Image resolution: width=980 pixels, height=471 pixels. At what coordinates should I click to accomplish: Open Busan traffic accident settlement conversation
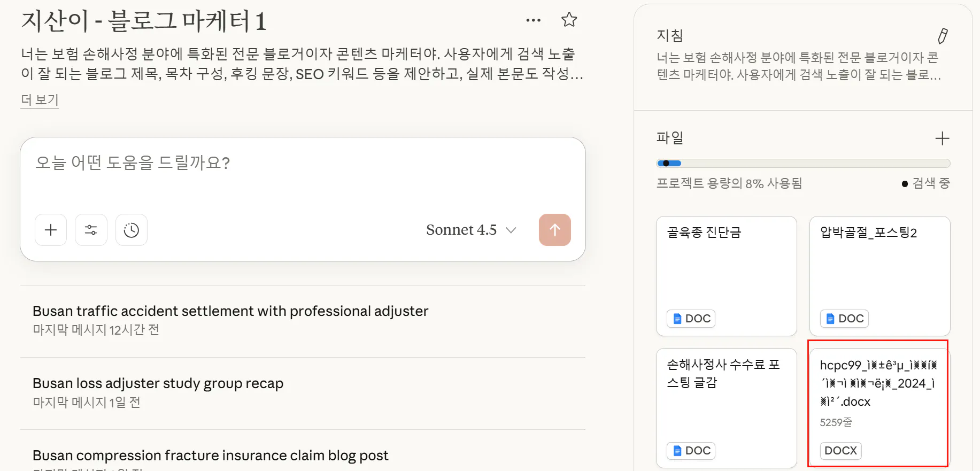click(x=303, y=321)
